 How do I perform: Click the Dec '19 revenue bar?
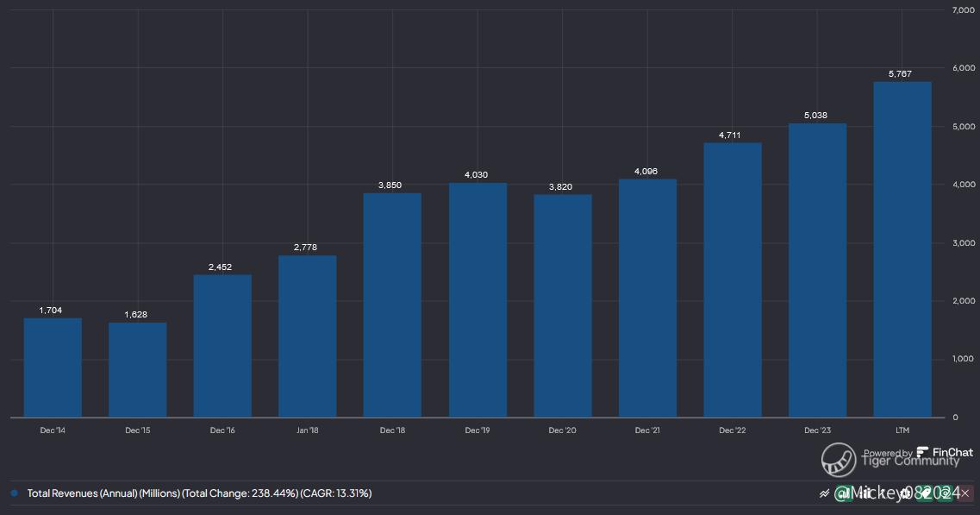pyautogui.click(x=478, y=300)
